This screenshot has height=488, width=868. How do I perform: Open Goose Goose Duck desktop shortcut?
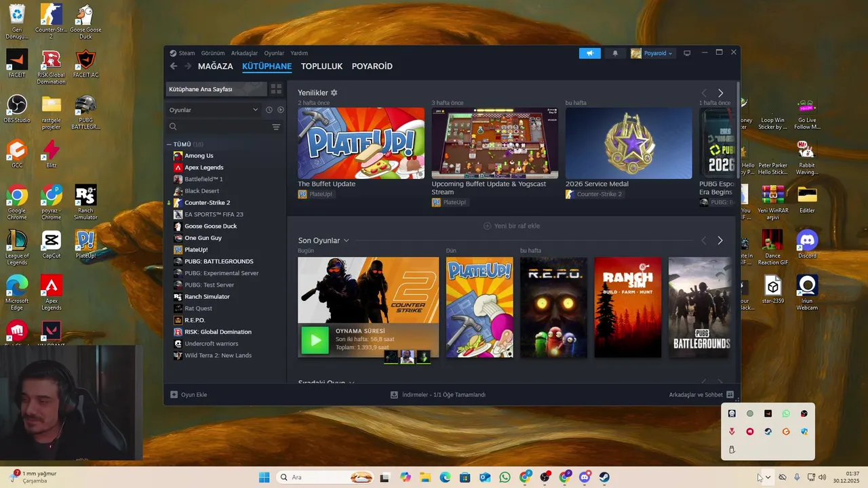coord(85,22)
